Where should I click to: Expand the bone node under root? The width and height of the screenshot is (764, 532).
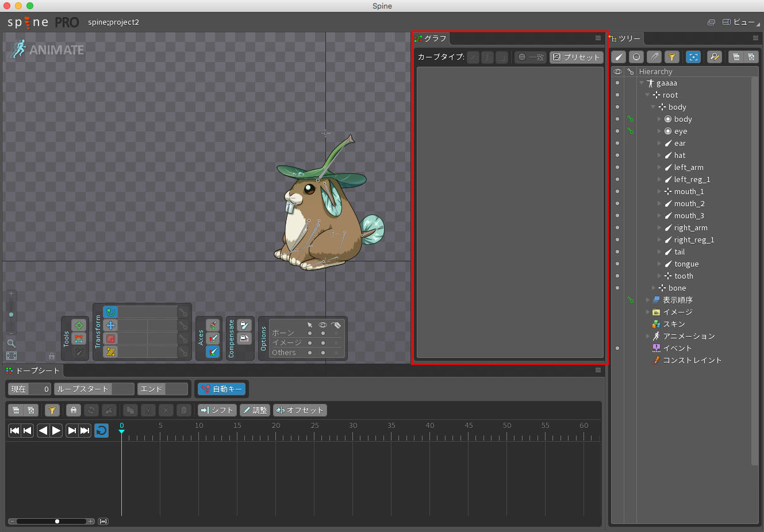(x=654, y=288)
